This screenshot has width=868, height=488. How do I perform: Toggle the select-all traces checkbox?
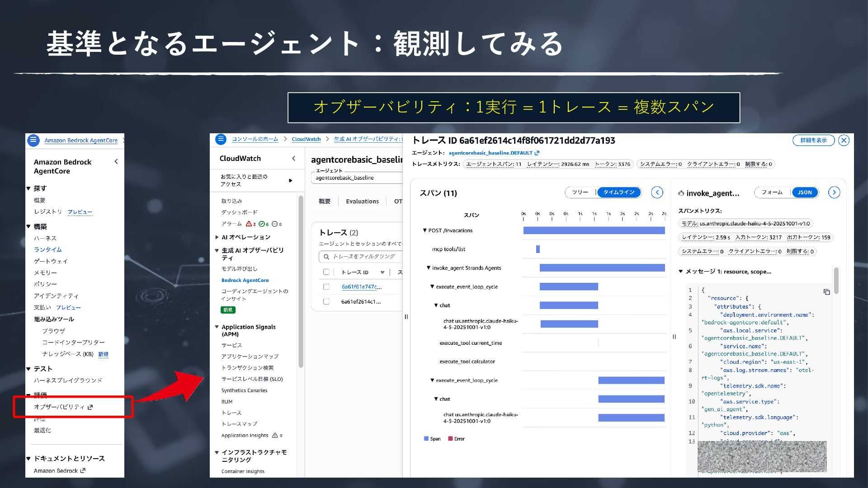326,272
